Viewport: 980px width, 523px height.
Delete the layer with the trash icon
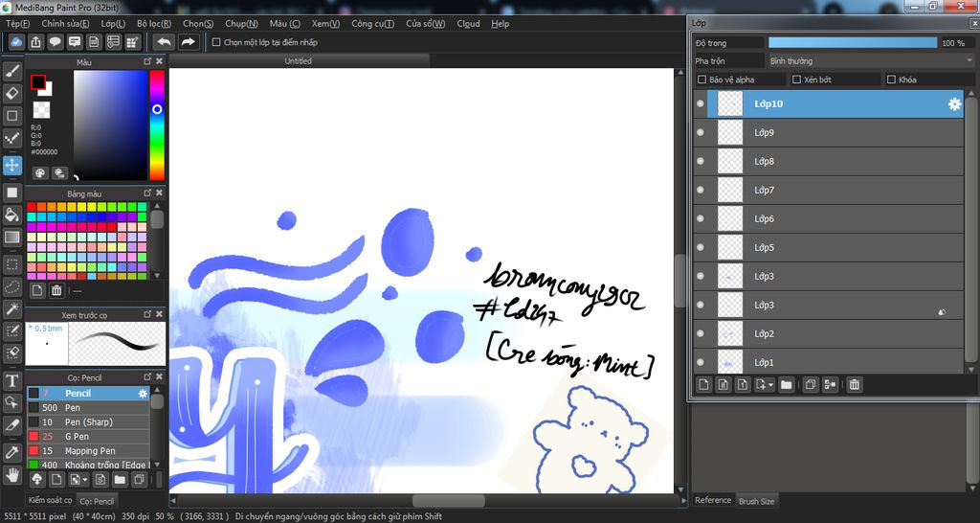click(855, 385)
